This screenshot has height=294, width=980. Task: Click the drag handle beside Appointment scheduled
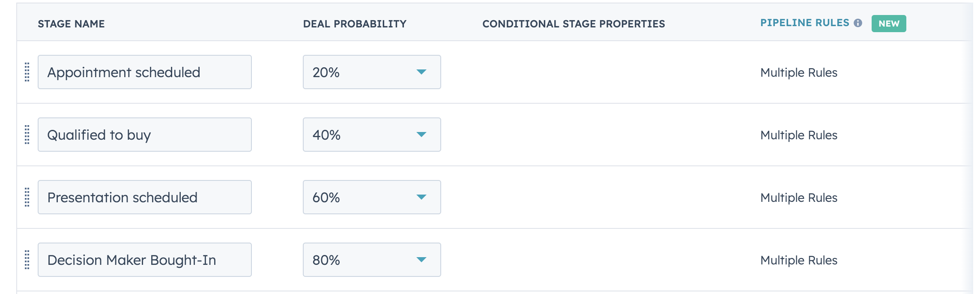(x=27, y=72)
